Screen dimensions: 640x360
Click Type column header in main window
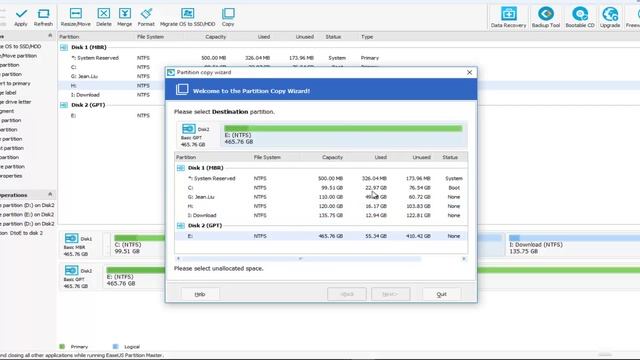click(367, 37)
